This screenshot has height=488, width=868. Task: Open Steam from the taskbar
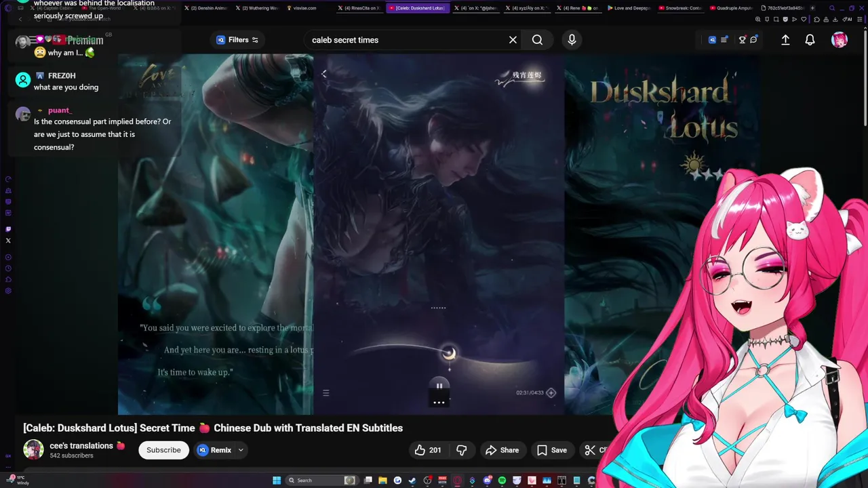click(x=412, y=481)
